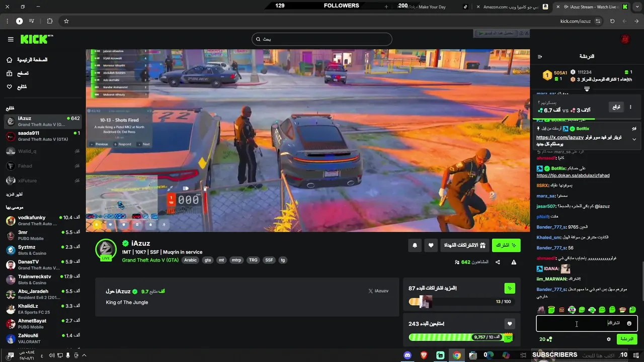Open offline channel xiFuture in sidebar
This screenshot has width=644, height=362.
tap(43, 180)
